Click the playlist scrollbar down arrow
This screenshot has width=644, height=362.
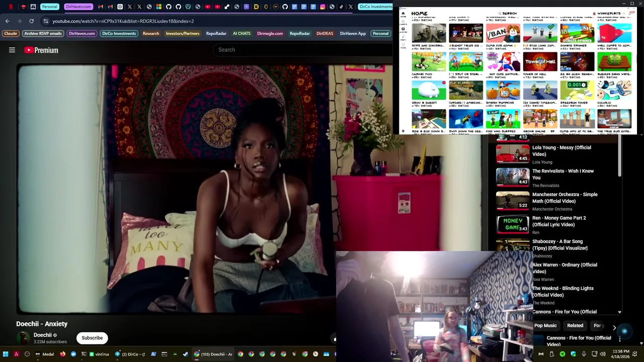click(619, 312)
